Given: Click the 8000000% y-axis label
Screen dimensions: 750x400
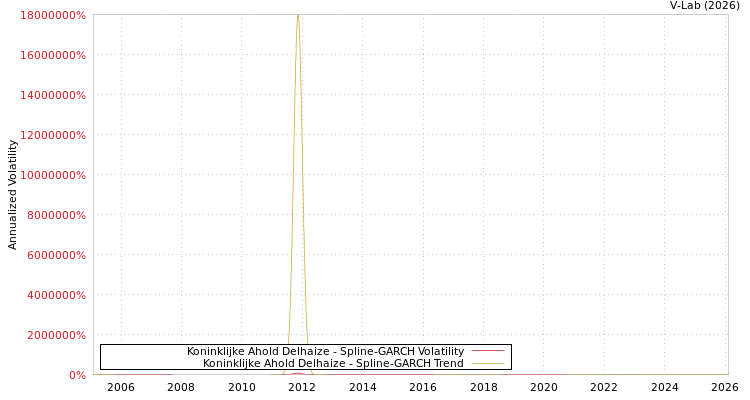Looking at the screenshot, I should (x=56, y=215).
